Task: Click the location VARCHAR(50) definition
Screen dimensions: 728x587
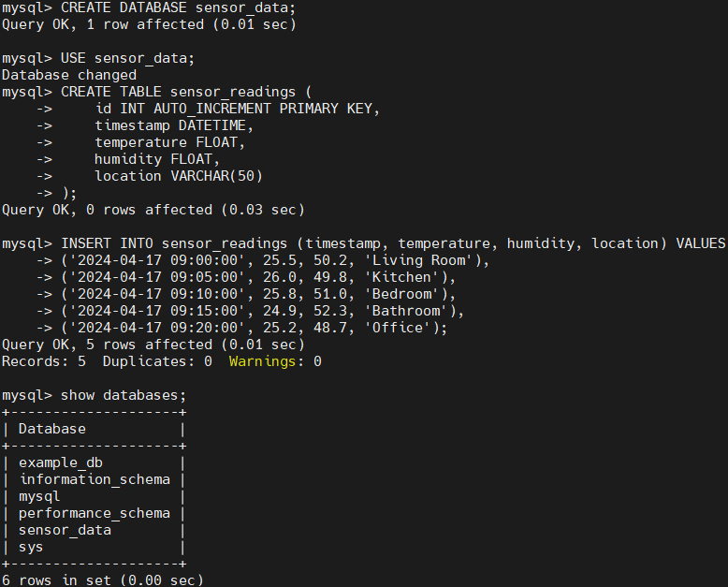Action: pyautogui.click(x=179, y=176)
